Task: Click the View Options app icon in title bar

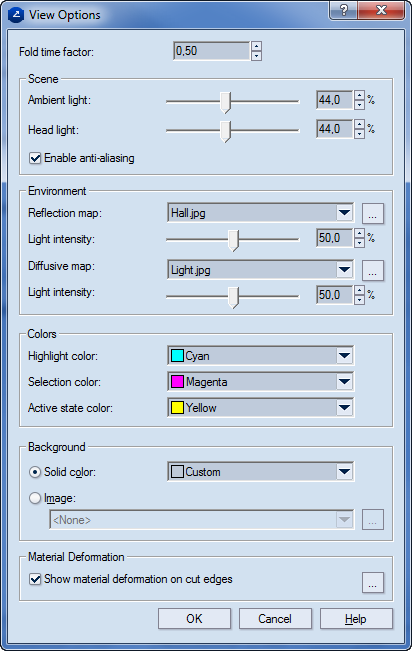Action: coord(16,15)
